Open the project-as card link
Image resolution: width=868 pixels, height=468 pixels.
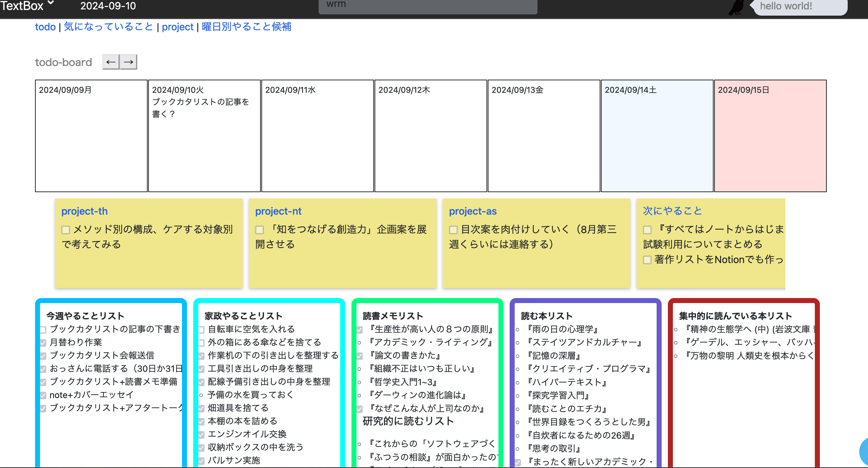pyautogui.click(x=473, y=211)
